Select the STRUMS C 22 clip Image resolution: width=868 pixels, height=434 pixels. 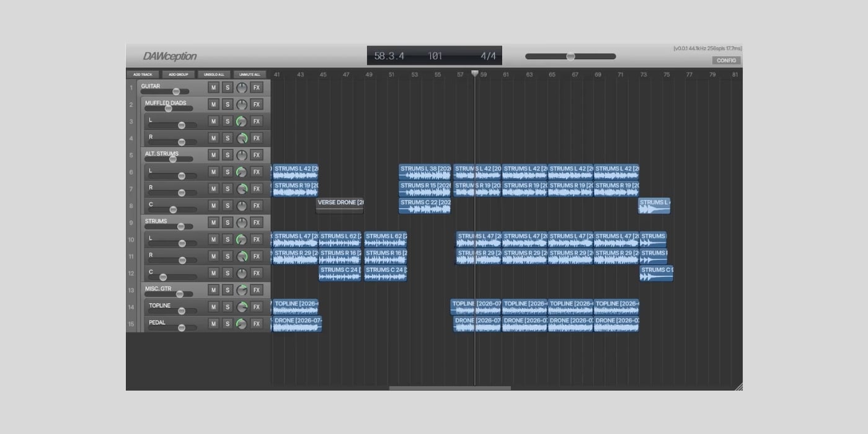pyautogui.click(x=425, y=206)
